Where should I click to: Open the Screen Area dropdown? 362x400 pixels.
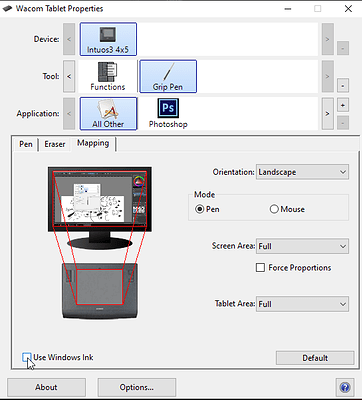tap(302, 246)
